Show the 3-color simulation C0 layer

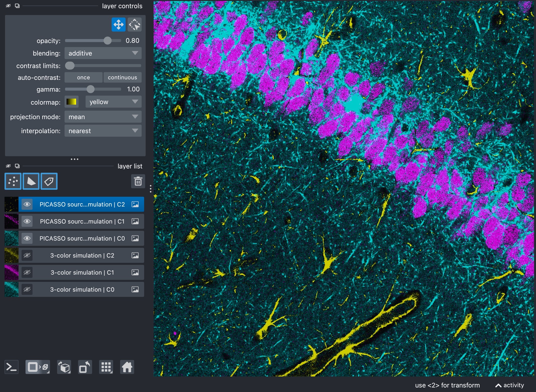pyautogui.click(x=27, y=289)
